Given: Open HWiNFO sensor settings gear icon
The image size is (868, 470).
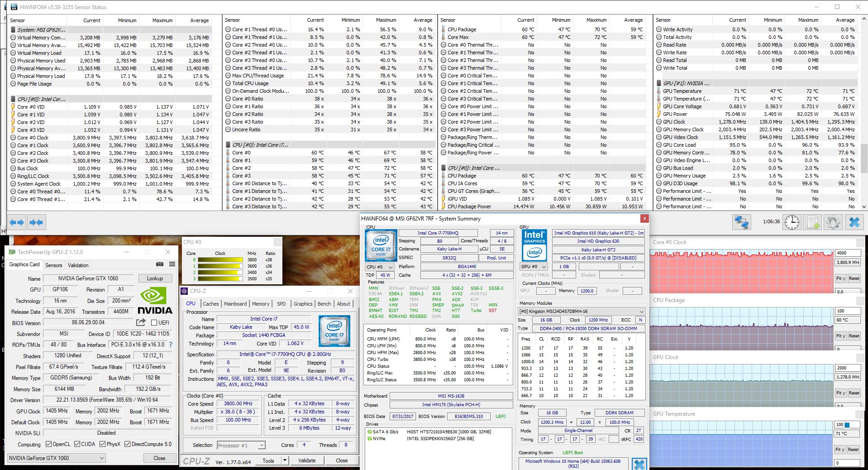Looking at the screenshot, I should point(833,222).
